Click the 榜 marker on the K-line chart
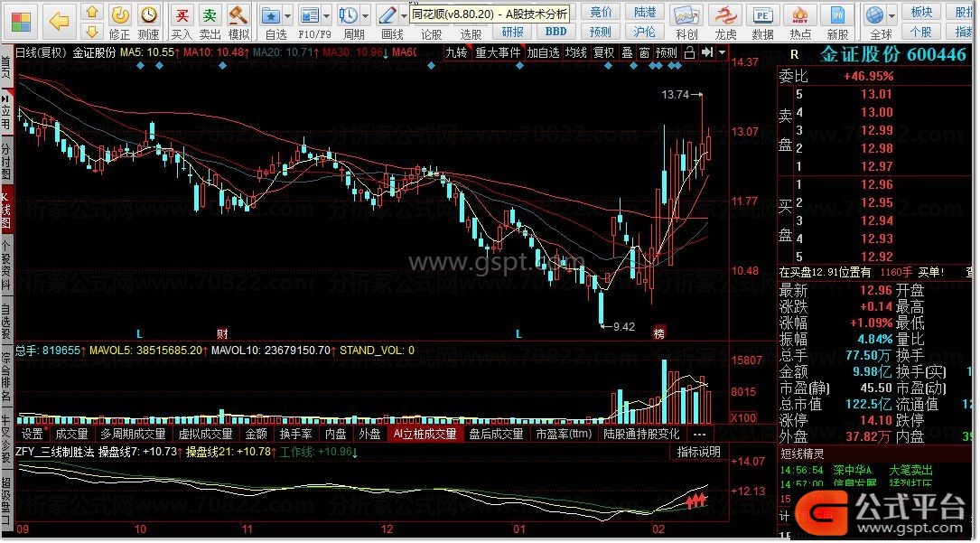This screenshot has height=543, width=980. click(658, 333)
